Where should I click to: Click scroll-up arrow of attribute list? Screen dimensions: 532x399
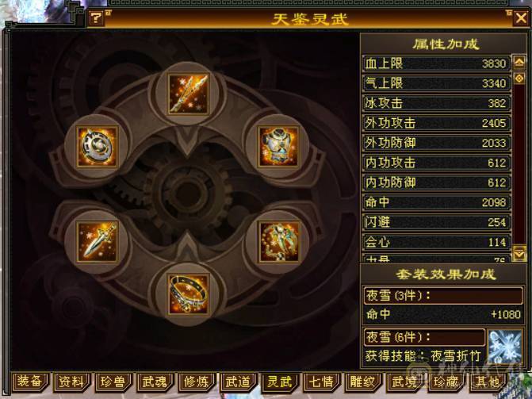click(519, 63)
